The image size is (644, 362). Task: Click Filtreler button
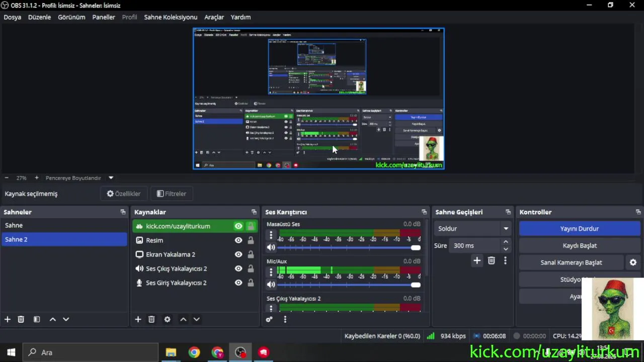point(171,194)
